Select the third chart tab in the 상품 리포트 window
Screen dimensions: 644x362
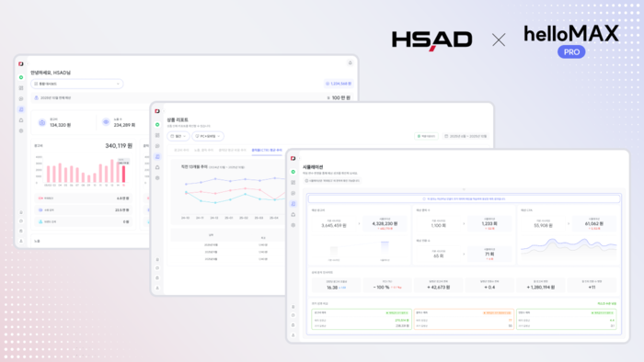tap(233, 150)
